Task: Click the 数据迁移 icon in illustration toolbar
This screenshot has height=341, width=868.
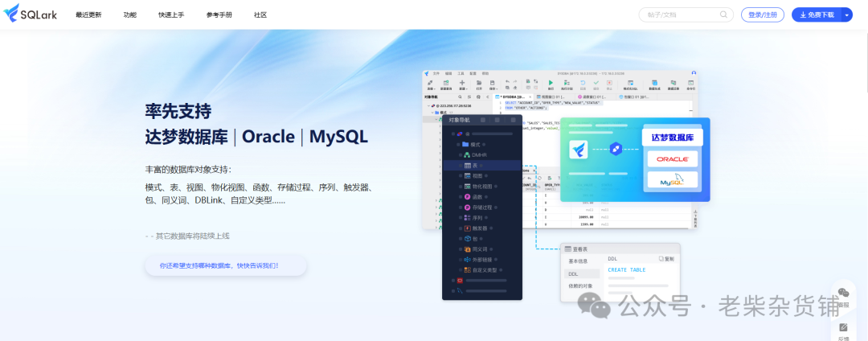Action: click(674, 83)
